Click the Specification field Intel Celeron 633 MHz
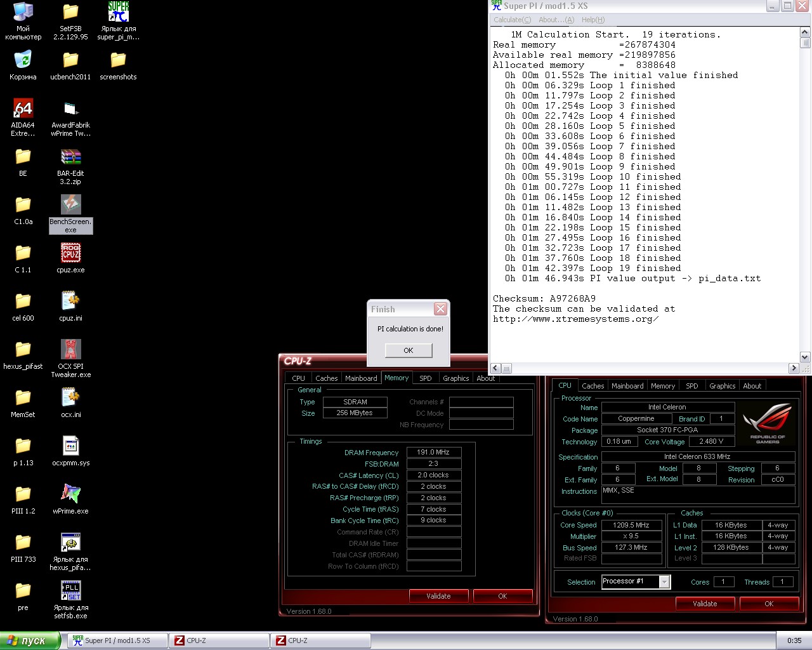The height and width of the screenshot is (650, 812). coord(698,456)
